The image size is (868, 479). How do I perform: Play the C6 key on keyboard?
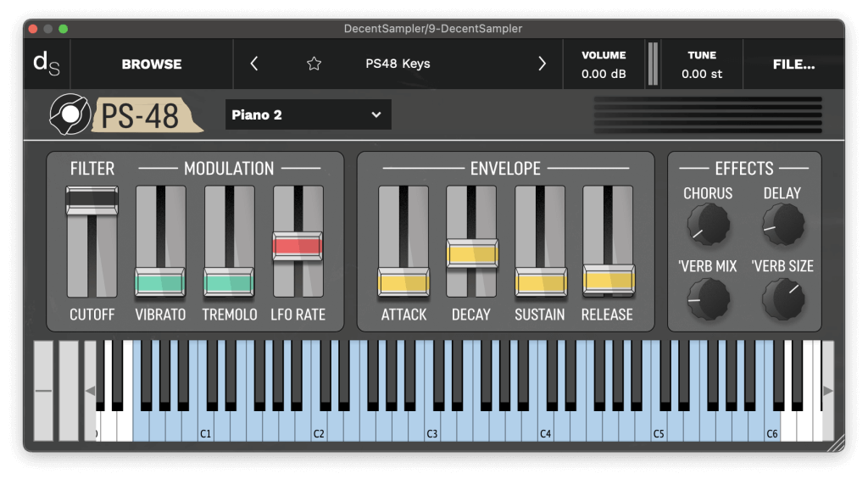click(x=772, y=426)
